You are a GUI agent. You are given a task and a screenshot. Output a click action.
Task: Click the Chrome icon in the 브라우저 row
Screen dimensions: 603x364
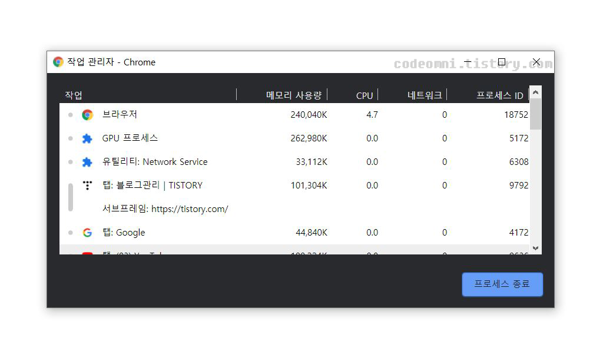tap(87, 115)
